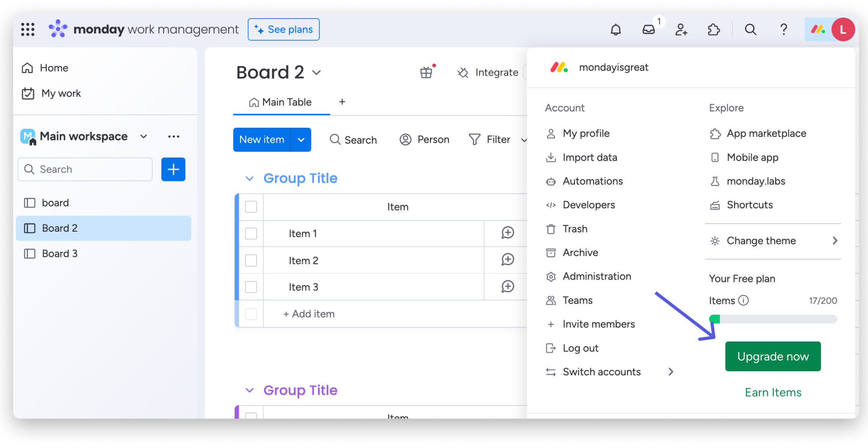Image resolution: width=868 pixels, height=448 pixels.
Task: Add an update to Item 2
Action: 508,260
